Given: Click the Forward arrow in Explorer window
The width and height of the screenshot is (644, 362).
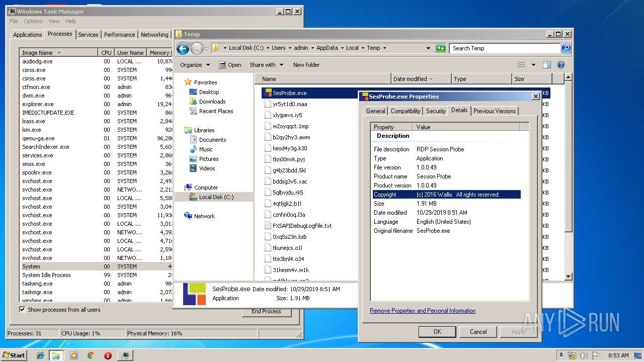Looking at the screenshot, I should pos(197,48).
